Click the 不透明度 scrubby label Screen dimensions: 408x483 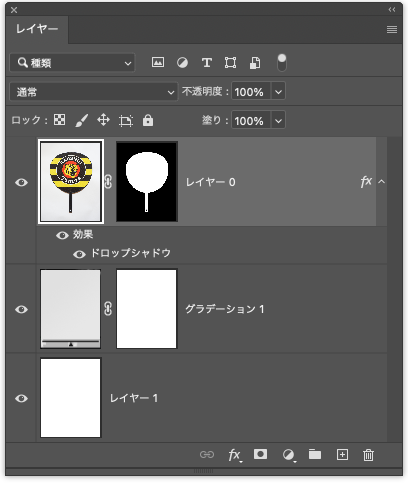(x=202, y=91)
